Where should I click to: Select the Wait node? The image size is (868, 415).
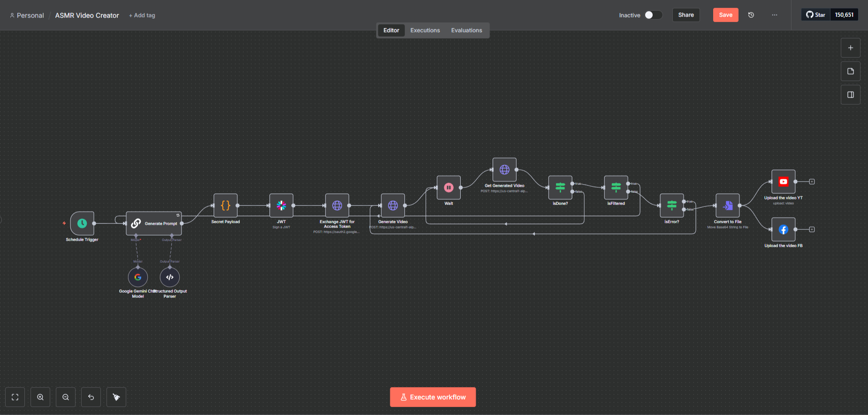(x=449, y=188)
